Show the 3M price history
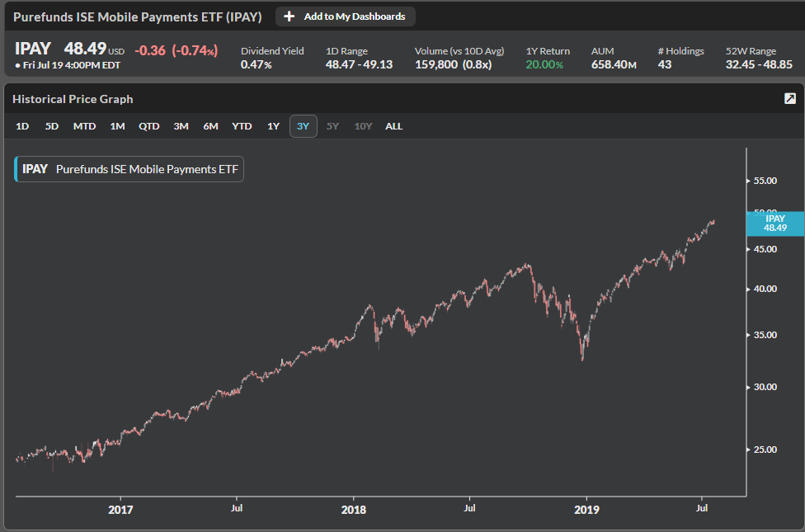Image resolution: width=805 pixels, height=532 pixels. (181, 126)
